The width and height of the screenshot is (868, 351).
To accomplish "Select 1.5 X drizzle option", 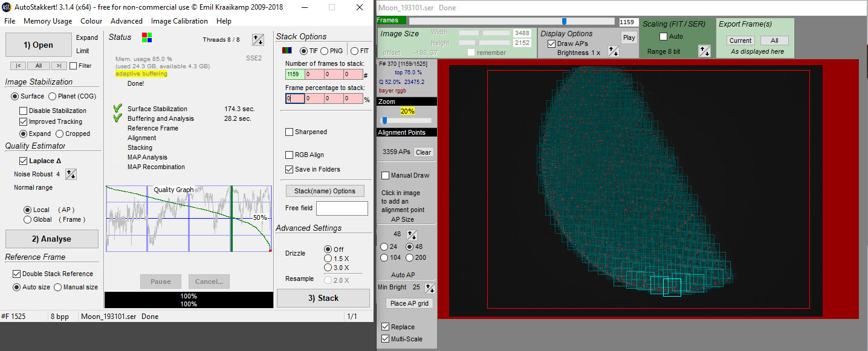I will pos(328,259).
